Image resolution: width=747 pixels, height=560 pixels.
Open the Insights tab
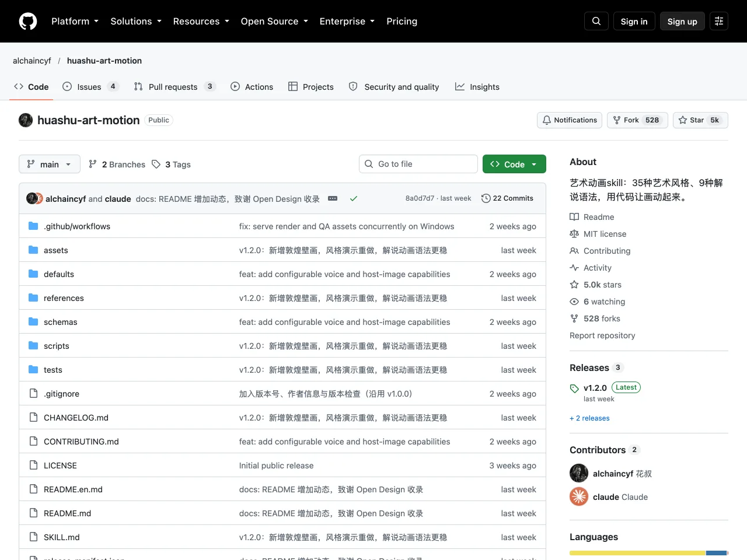coord(477,86)
